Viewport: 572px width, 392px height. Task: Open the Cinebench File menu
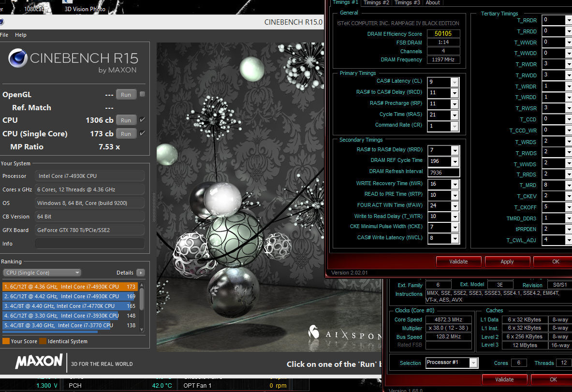coord(4,35)
